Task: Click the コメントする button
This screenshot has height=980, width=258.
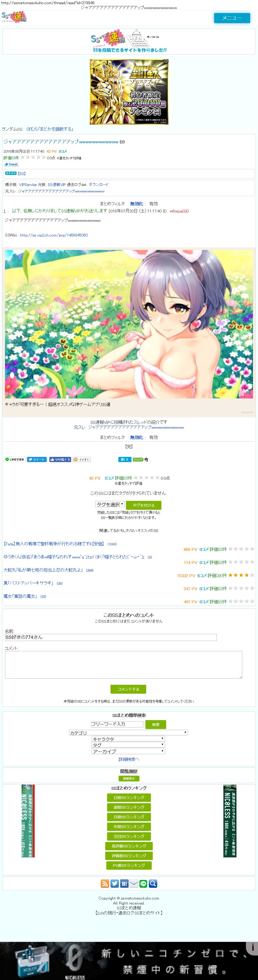Action: [x=128, y=689]
